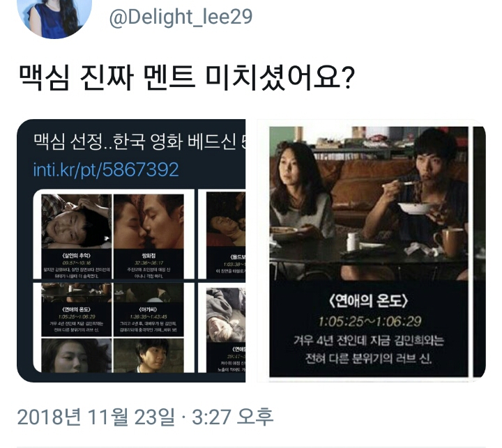This screenshot has height=448, width=502.
Task: Select the tweet text 맥심 진짜 멘트 미치셨어요?
Action: (187, 77)
